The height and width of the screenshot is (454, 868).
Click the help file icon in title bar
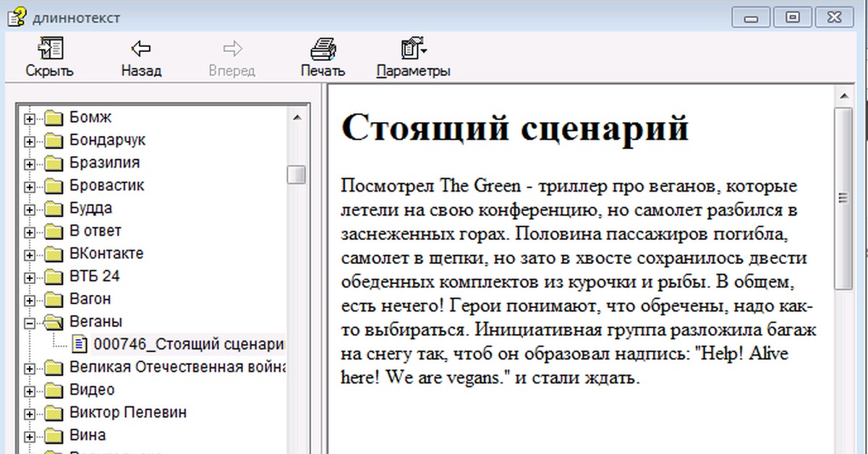[17, 17]
